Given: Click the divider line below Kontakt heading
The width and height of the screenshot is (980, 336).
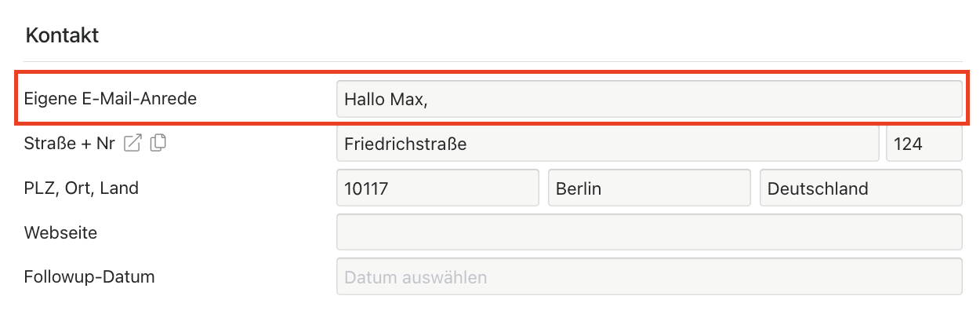Looking at the screenshot, I should pyautogui.click(x=492, y=61).
